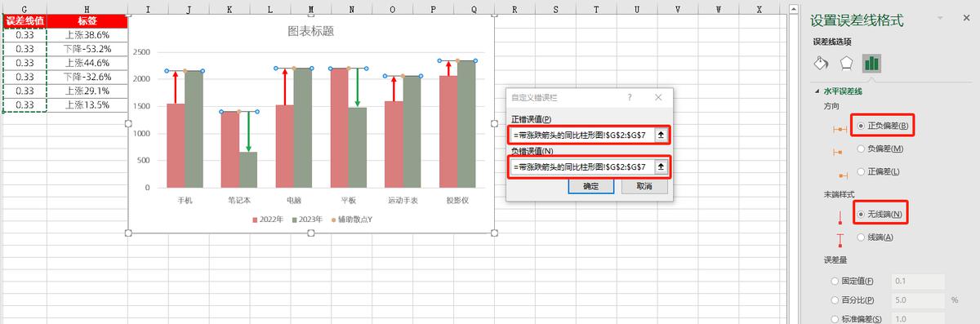This screenshot has height=324, width=980.
Task: Click the 百分比 value input box
Action: [x=917, y=300]
